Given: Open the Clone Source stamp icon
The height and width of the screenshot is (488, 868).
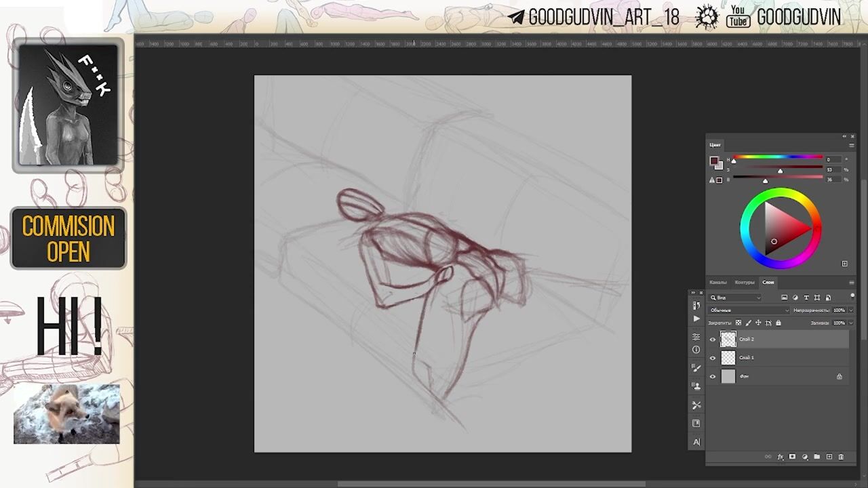Looking at the screenshot, I should 696,386.
